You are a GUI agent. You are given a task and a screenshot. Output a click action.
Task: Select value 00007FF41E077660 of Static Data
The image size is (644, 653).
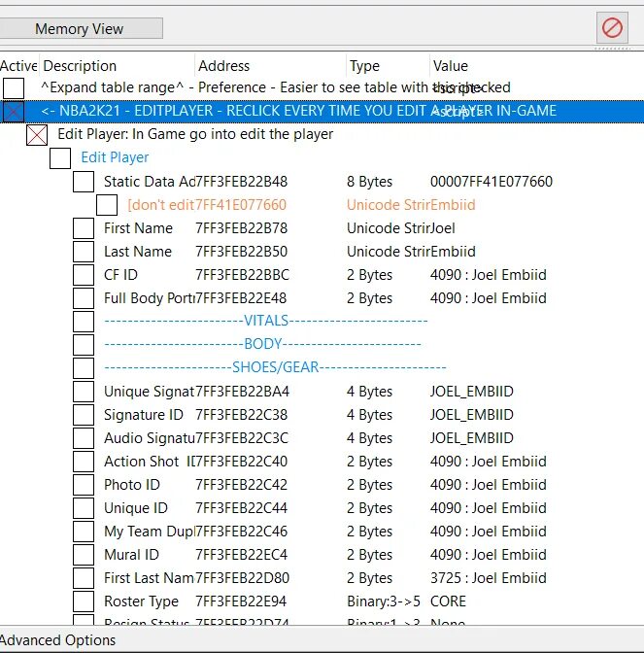[491, 182]
